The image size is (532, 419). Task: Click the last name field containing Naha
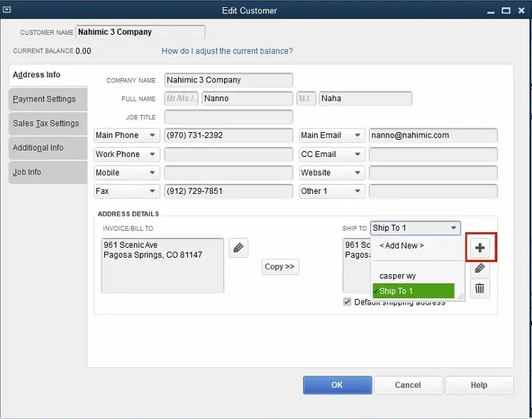pyautogui.click(x=365, y=99)
